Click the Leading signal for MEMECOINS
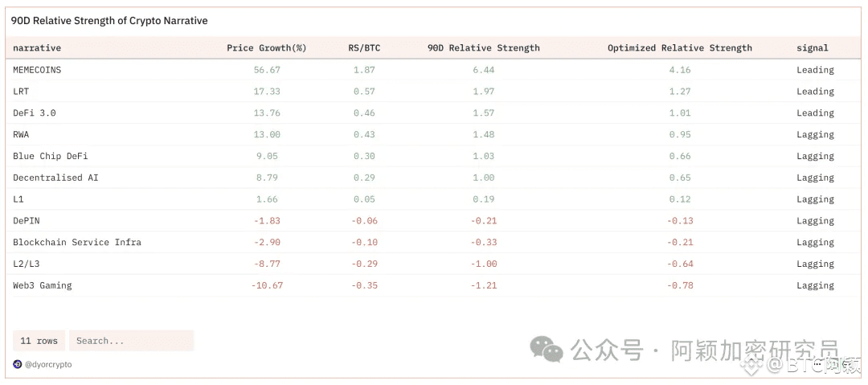 [815, 70]
